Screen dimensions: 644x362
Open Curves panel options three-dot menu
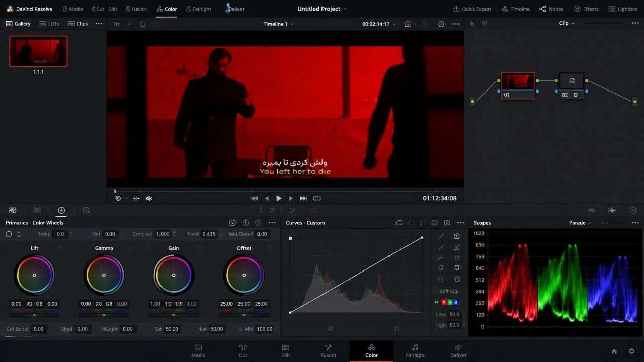coord(460,223)
